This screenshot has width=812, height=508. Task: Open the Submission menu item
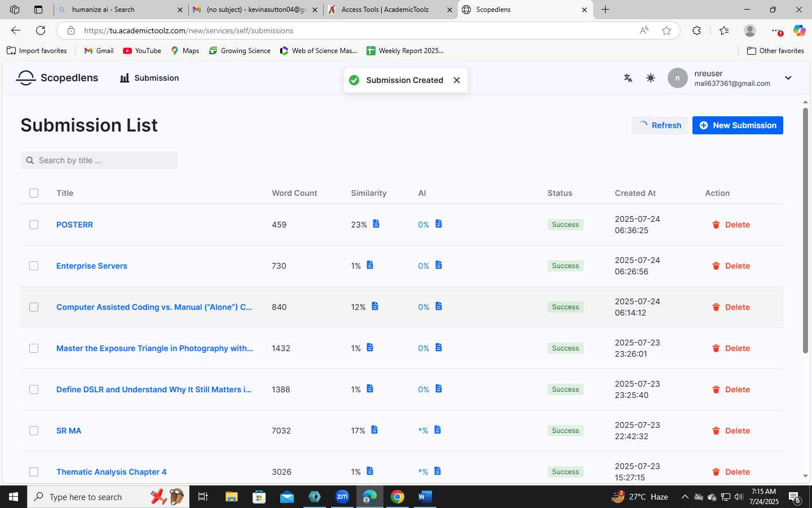(149, 78)
